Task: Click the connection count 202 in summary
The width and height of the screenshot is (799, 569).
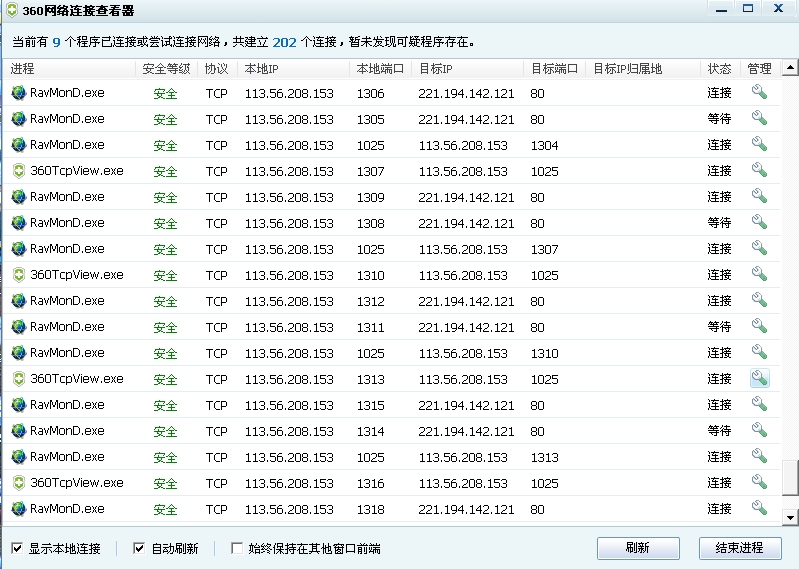Action: 284,42
